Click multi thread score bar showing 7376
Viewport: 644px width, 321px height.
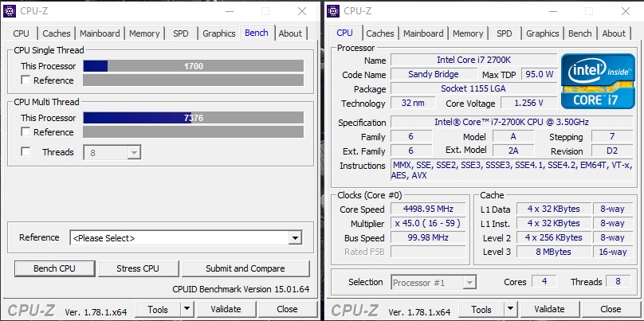pos(194,118)
